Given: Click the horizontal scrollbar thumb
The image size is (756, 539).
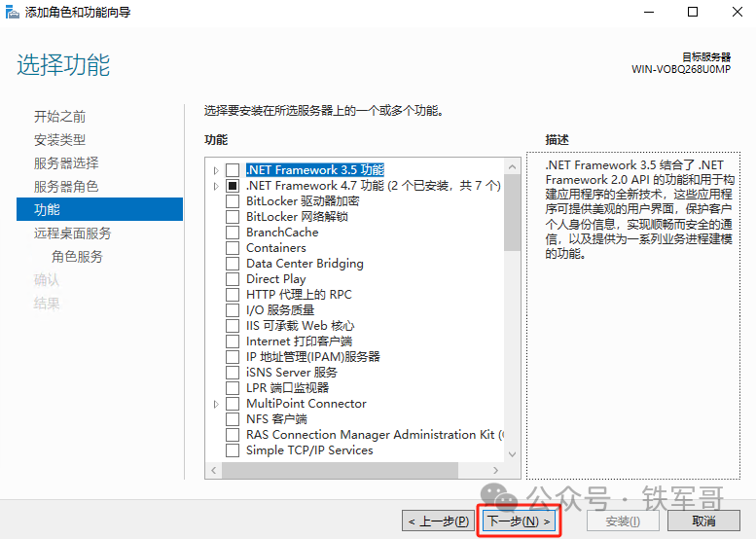Looking at the screenshot, I should point(340,471).
